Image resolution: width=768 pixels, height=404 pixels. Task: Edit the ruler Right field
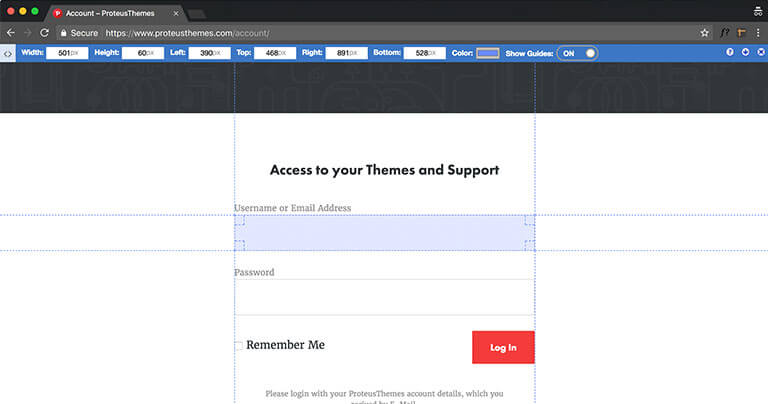tap(346, 53)
